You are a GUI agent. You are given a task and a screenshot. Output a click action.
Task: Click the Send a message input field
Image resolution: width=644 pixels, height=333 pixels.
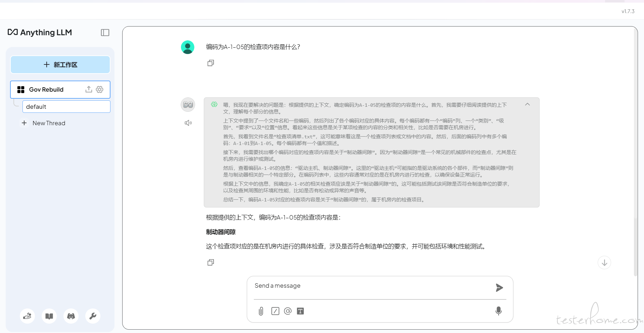[373, 286]
